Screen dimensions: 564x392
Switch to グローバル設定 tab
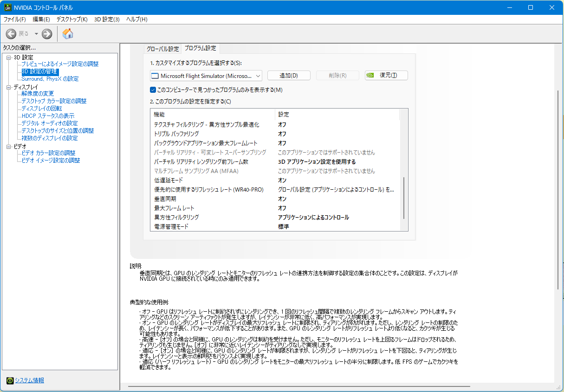(162, 49)
